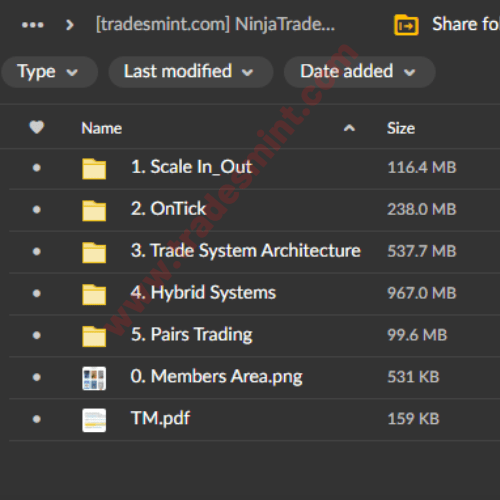Click the folder icon of 3. Trade System Architecture
The image size is (500, 500).
[94, 253]
